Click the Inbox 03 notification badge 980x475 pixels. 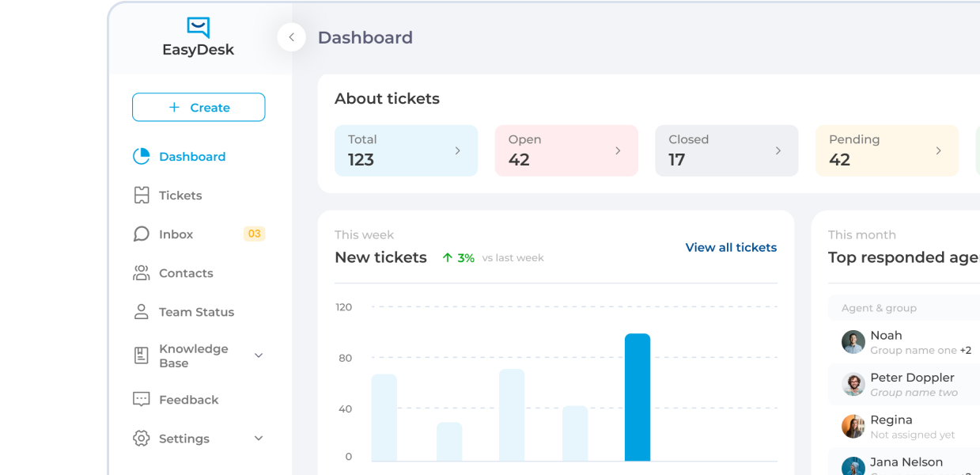[254, 234]
